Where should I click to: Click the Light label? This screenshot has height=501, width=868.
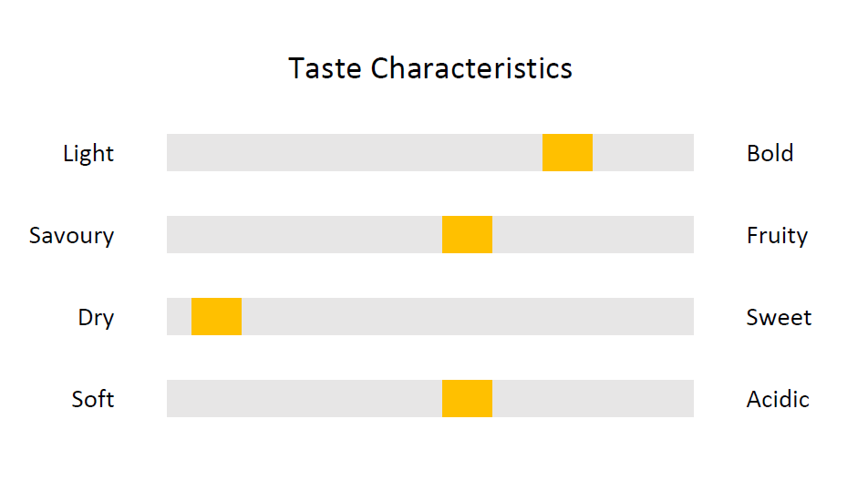(x=88, y=153)
